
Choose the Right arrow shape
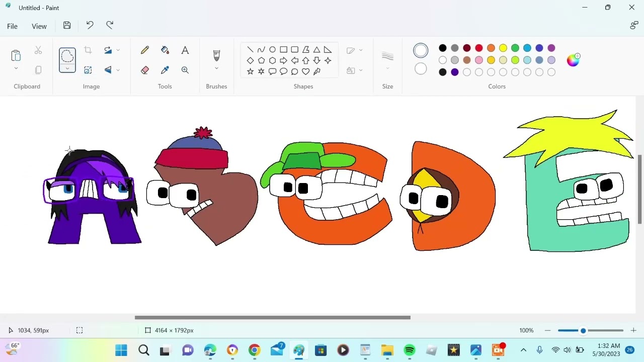(x=283, y=60)
